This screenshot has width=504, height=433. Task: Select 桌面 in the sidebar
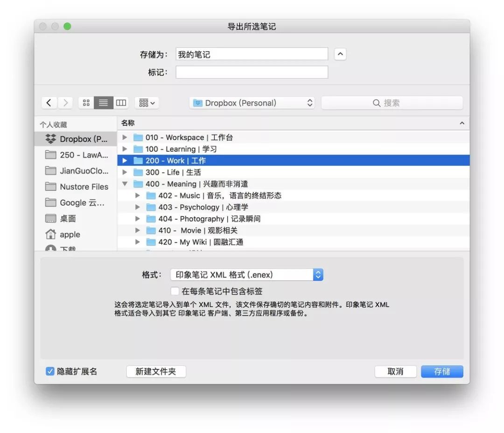click(76, 218)
